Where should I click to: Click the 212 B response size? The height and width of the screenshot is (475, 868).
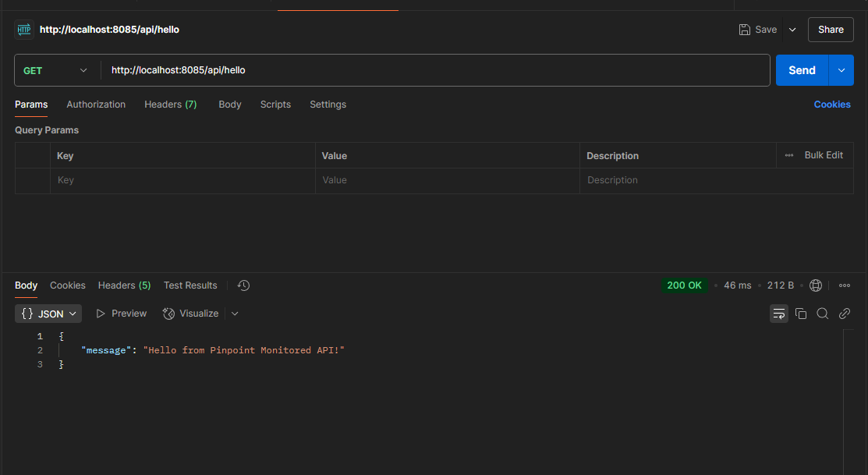click(x=781, y=285)
